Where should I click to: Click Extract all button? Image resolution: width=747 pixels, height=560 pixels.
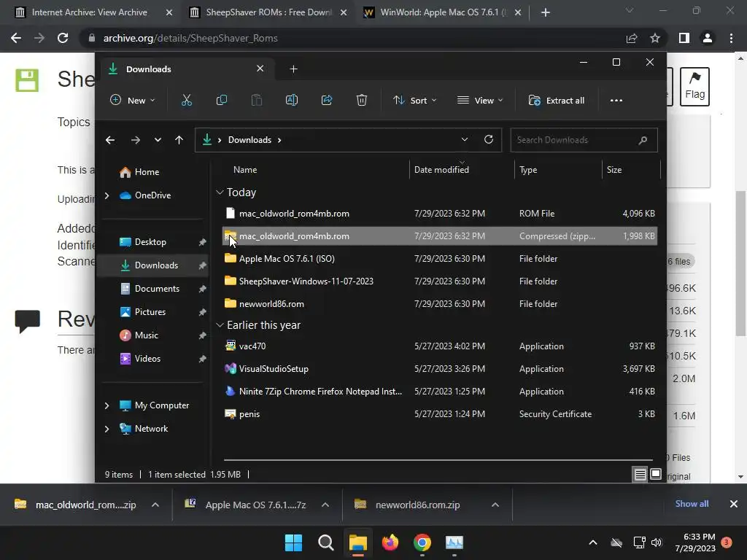pos(557,101)
